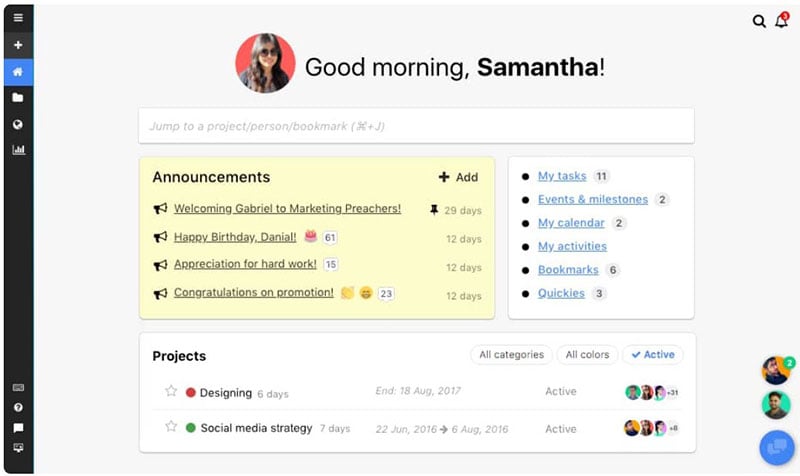Screen dimensions: 800x476
Task: Open the help question mark icon
Action: (x=18, y=408)
